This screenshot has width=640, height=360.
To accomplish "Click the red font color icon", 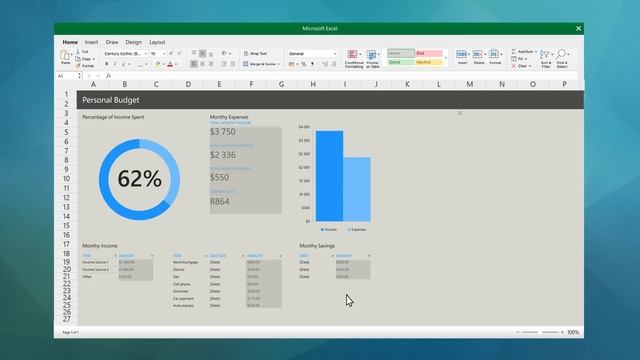I will (x=170, y=64).
